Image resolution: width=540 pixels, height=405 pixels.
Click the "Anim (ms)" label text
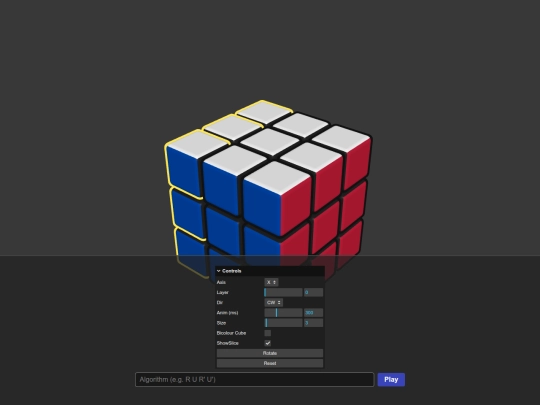(227, 313)
